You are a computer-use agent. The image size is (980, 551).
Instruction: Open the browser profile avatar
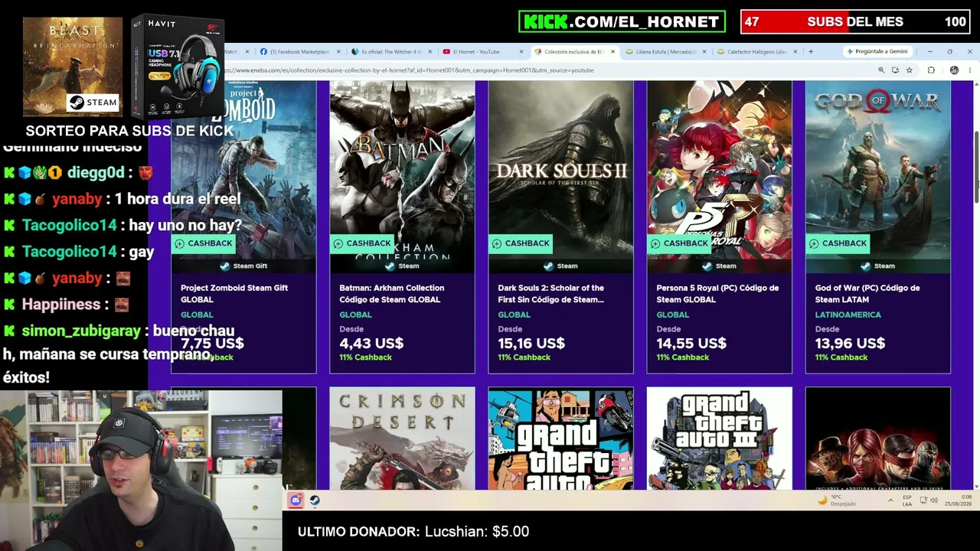click(954, 70)
